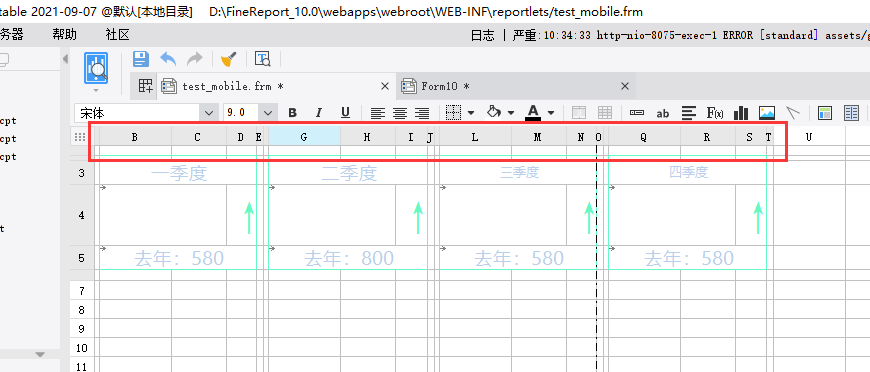Image resolution: width=870 pixels, height=372 pixels.
Task: Undo with the blue back arrow
Action: [168, 59]
